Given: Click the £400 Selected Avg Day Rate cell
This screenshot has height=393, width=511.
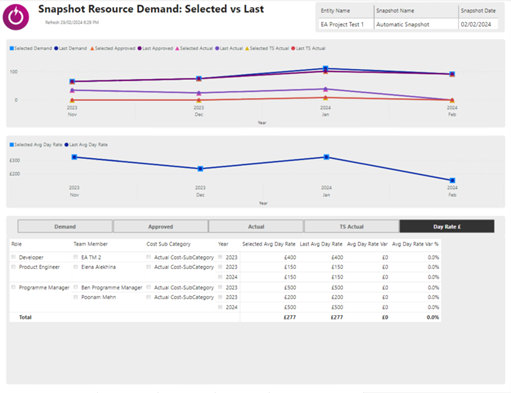Looking at the screenshot, I should (x=290, y=257).
